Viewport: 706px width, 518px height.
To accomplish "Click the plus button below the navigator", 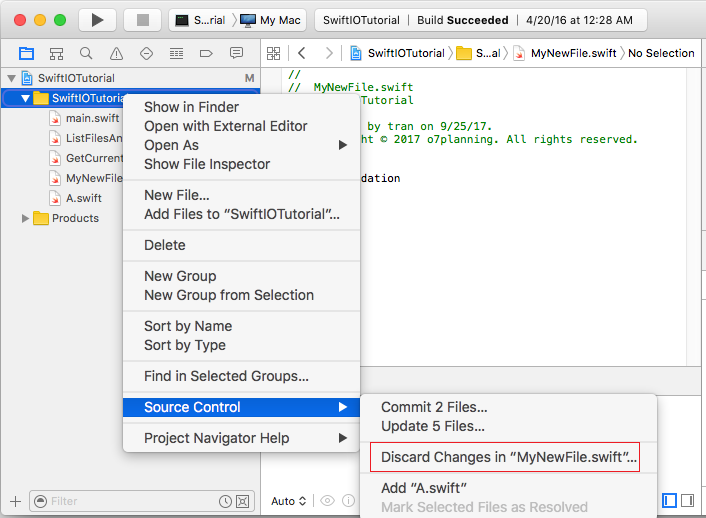I will [15, 501].
